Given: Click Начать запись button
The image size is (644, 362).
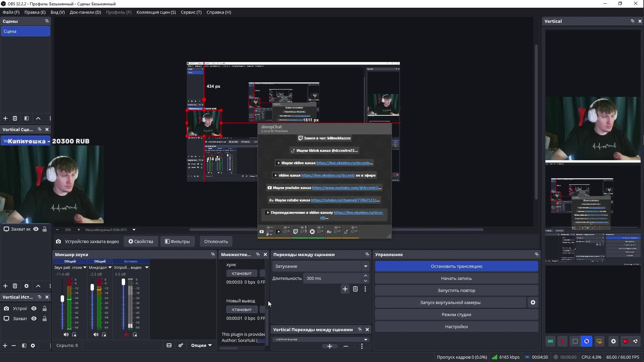Looking at the screenshot, I should 457,278.
